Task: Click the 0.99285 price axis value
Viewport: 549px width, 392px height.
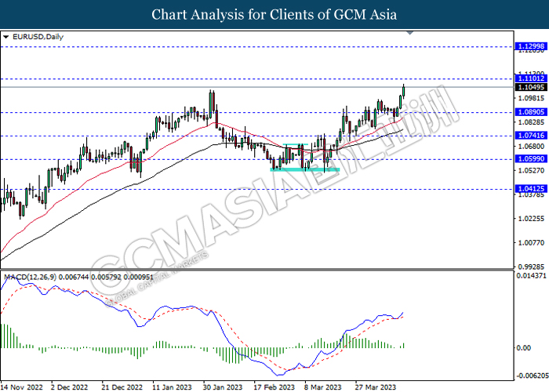Action: pos(532,267)
